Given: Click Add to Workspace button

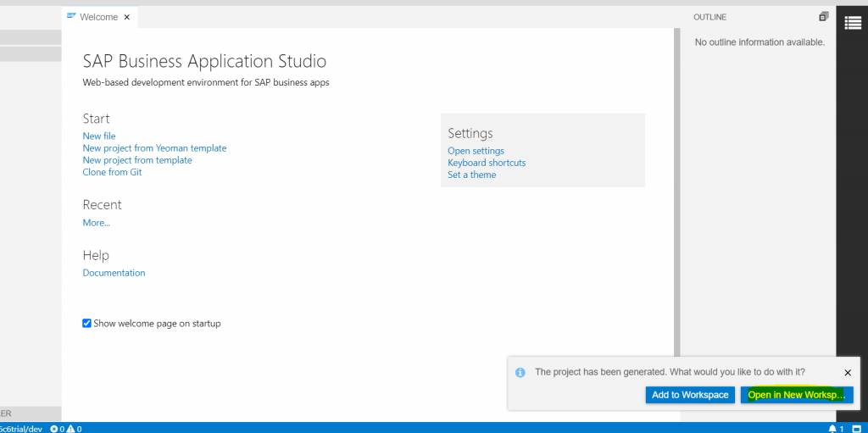Looking at the screenshot, I should click(690, 395).
